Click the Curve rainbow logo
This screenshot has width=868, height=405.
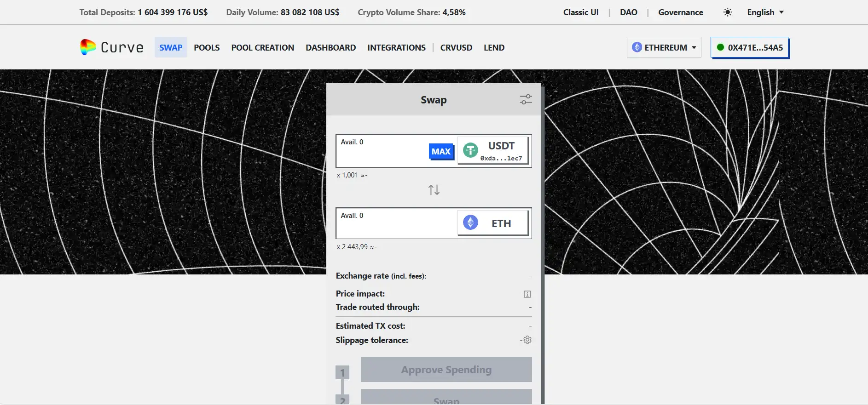point(88,47)
